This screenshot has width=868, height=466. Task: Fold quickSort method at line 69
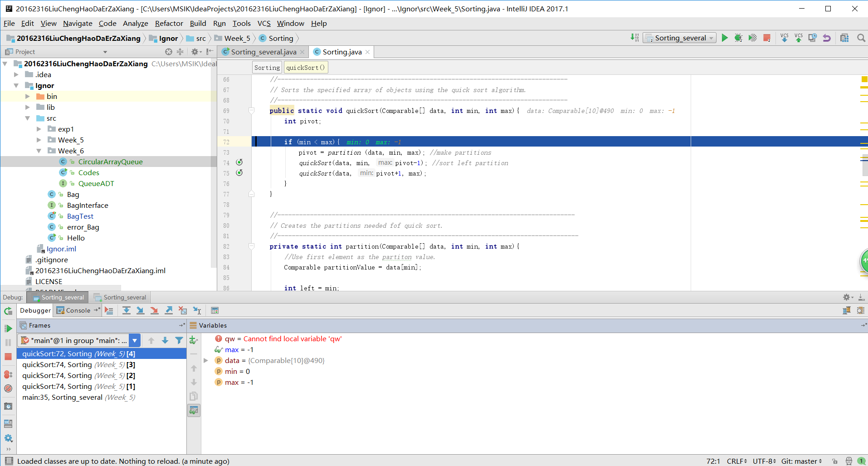pos(251,110)
